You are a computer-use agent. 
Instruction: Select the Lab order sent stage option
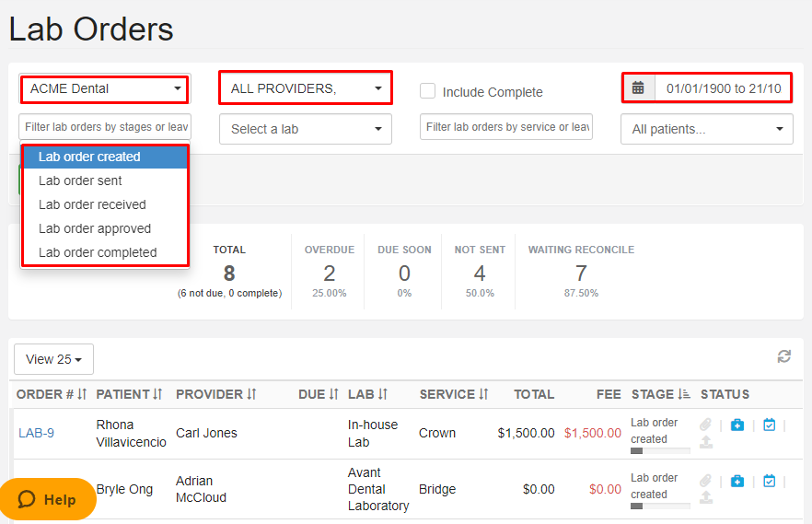pos(80,180)
